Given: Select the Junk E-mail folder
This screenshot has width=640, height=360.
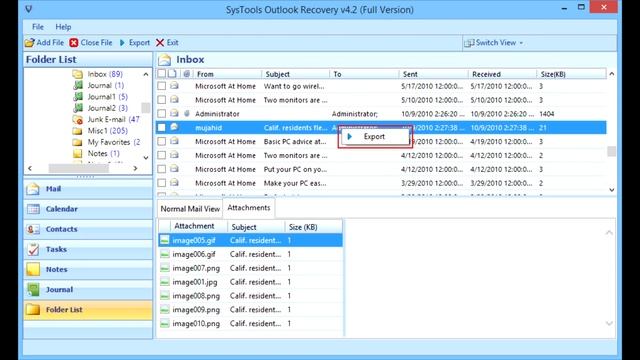Looking at the screenshot, I should 113,119.
